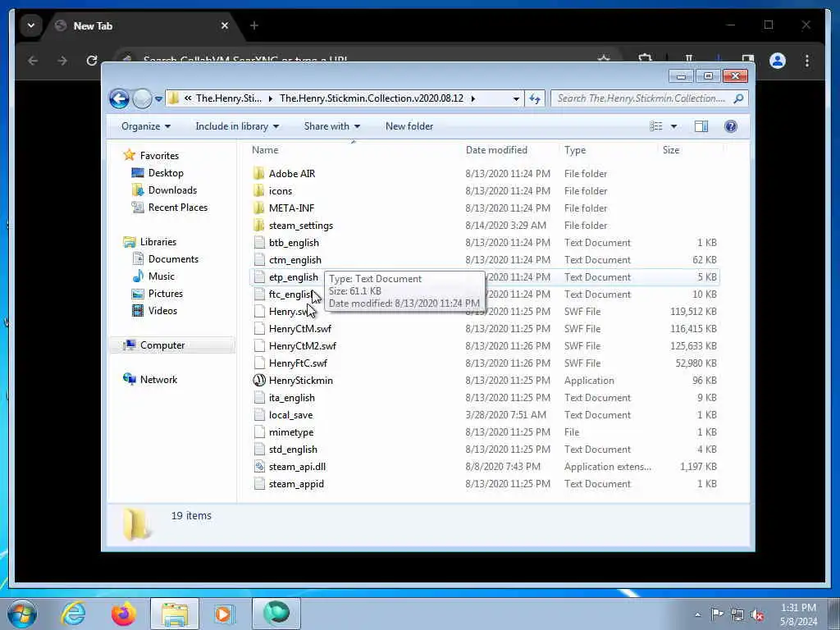
Task: Show hidden tray icons arrow
Action: pyautogui.click(x=697, y=614)
